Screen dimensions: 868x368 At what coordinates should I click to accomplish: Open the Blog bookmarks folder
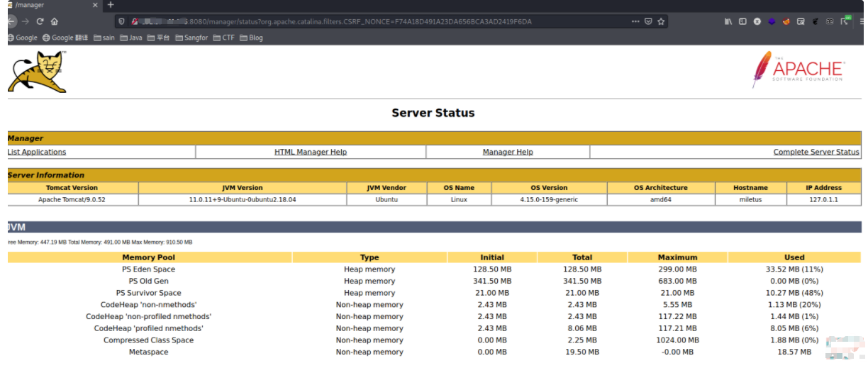pos(251,38)
